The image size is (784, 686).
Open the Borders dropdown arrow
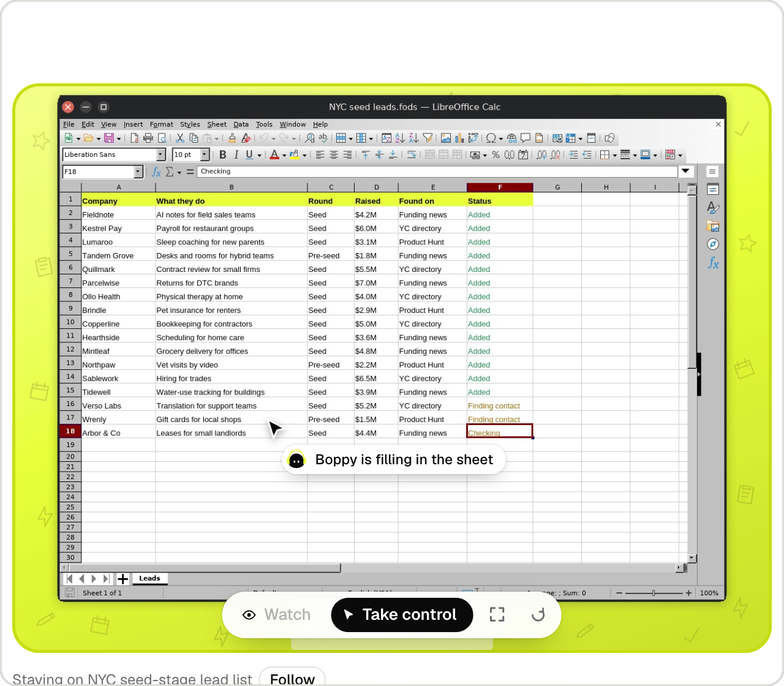[614, 156]
